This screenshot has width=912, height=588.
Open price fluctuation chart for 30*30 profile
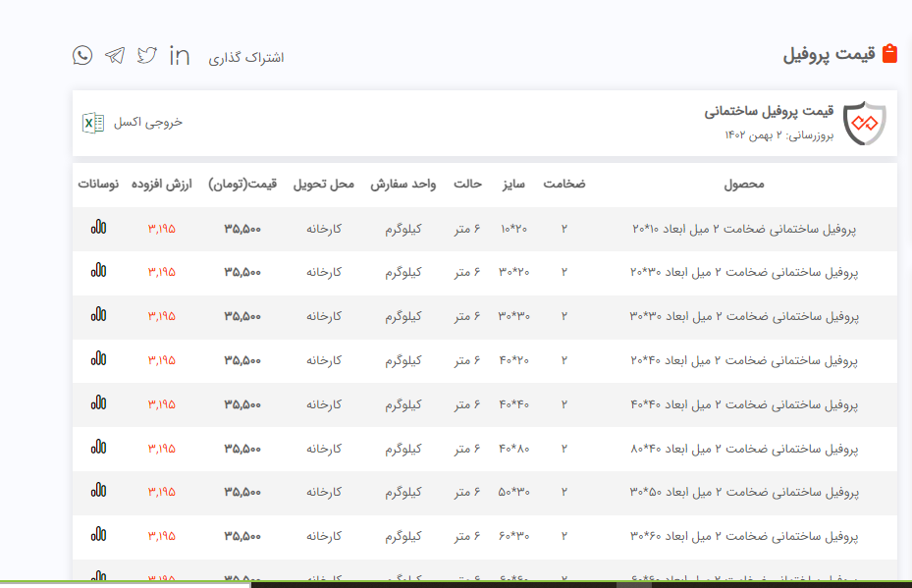(x=98, y=315)
